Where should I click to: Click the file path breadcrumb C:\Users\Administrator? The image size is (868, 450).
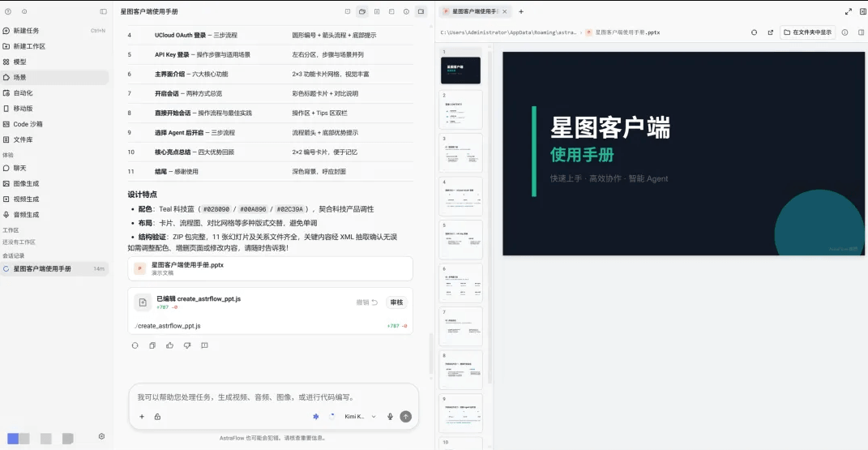pyautogui.click(x=508, y=32)
